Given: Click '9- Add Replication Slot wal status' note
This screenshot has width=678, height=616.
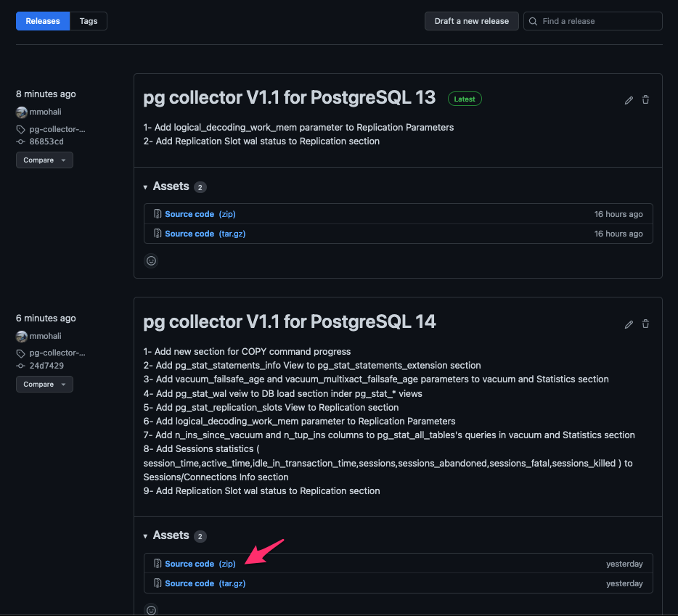Looking at the screenshot, I should [x=261, y=491].
